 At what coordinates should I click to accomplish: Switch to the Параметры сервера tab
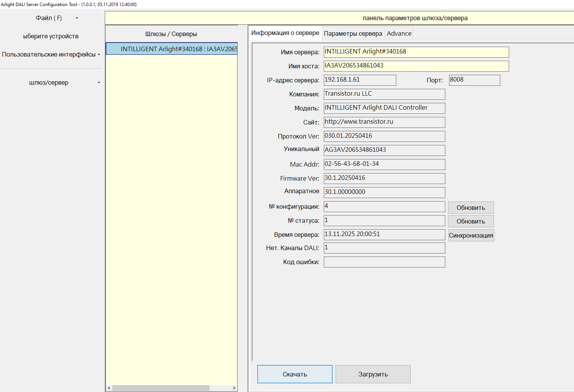(353, 33)
